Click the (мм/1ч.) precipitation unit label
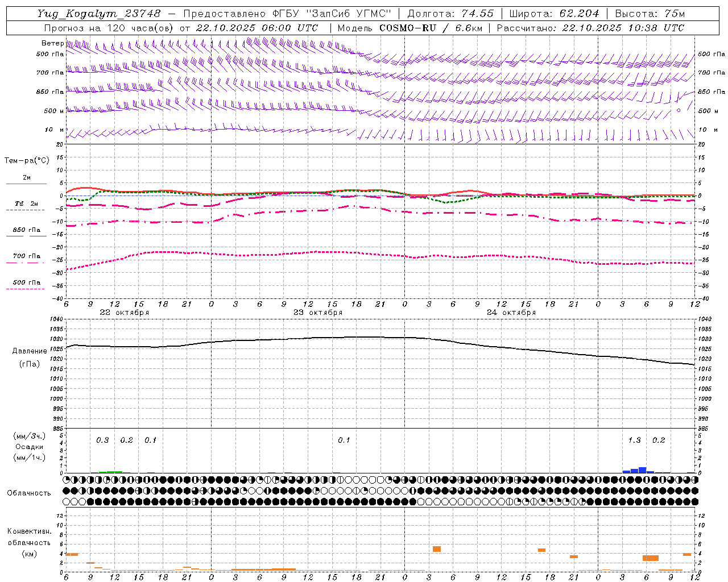 pyautogui.click(x=29, y=457)
